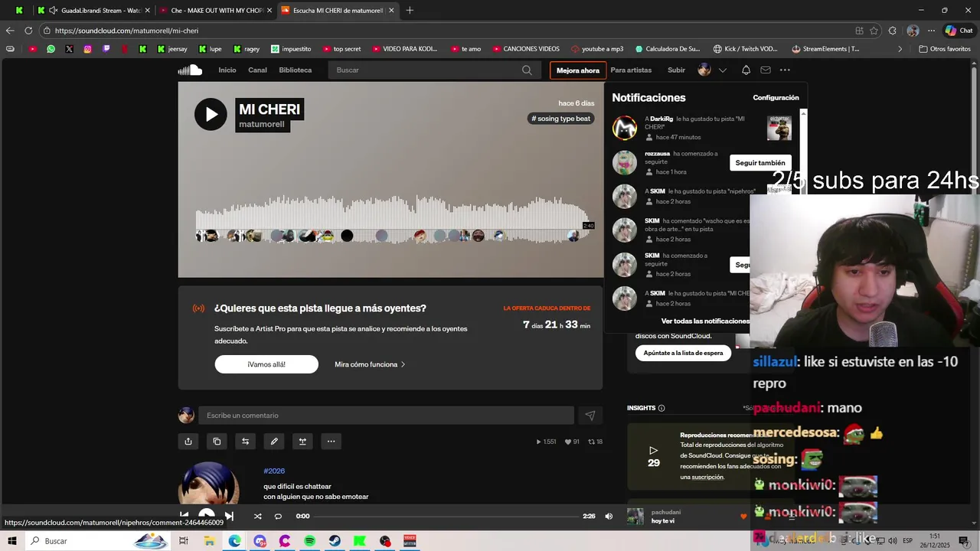Open notifications Configuración link

776,98
